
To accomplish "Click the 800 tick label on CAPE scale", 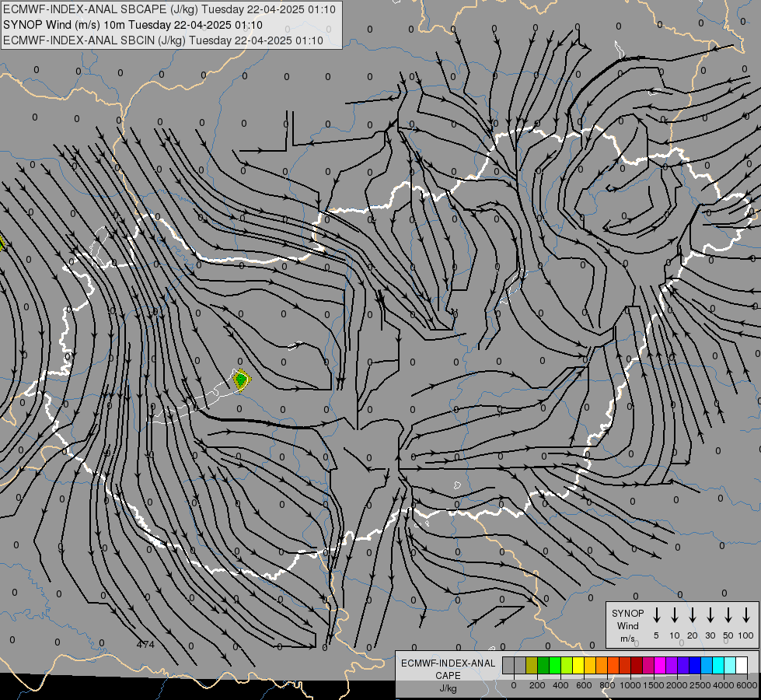I will 607,685.
